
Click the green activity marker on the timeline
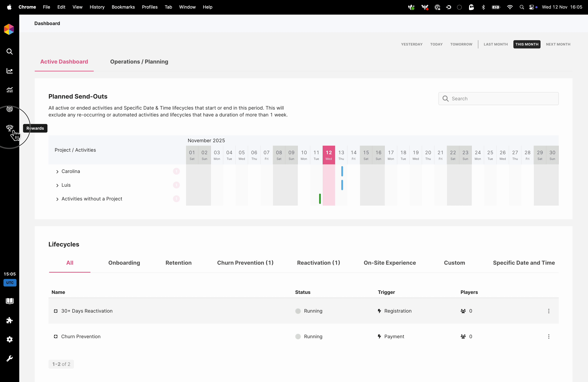pos(320,199)
